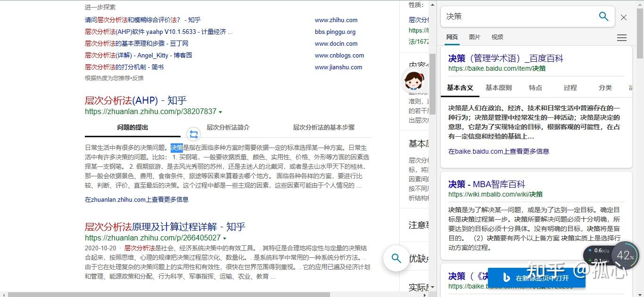Open the sidebar hamburger menu
644x297 pixels.
point(622,38)
